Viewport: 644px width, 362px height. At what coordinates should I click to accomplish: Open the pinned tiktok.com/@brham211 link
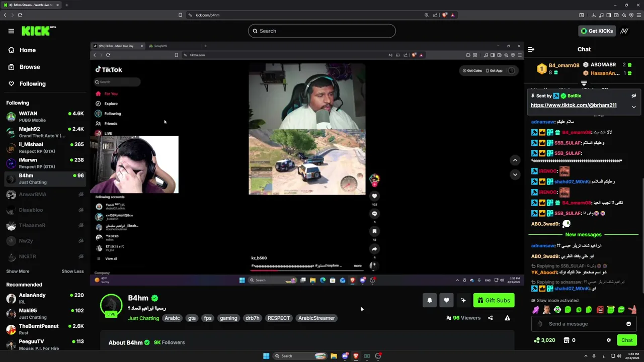(x=574, y=105)
